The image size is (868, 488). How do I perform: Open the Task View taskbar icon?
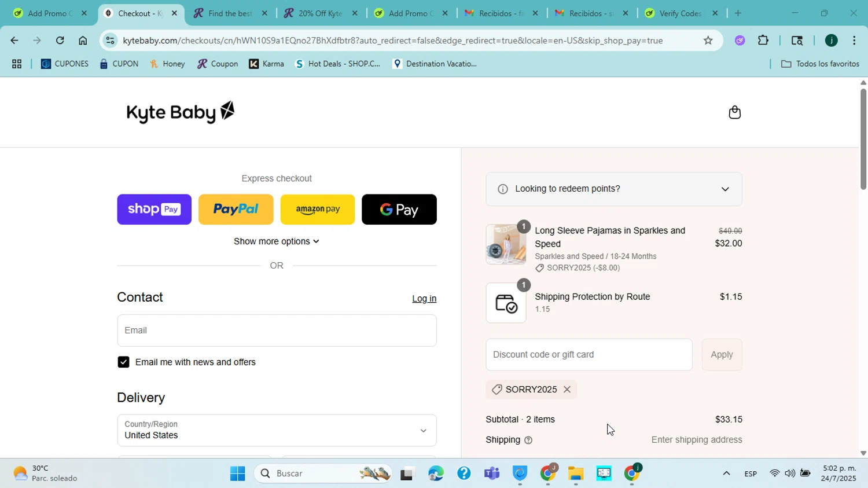click(x=408, y=474)
